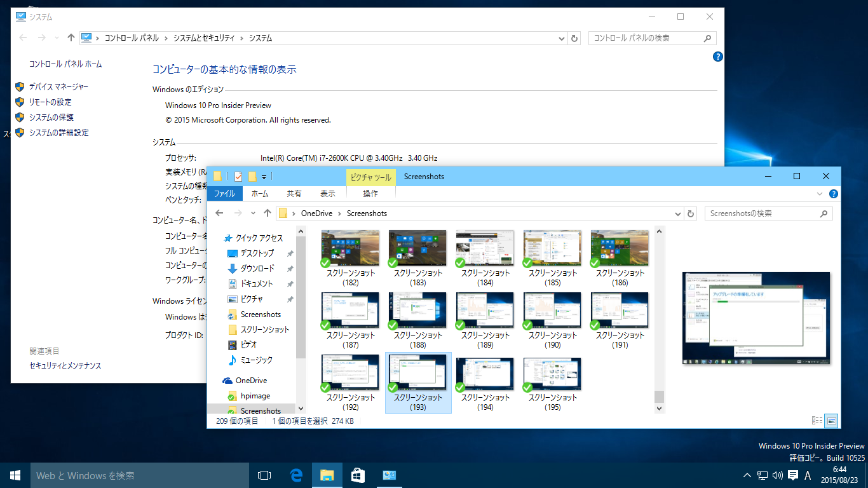Image resolution: width=868 pixels, height=488 pixels.
Task: Select screenshot (192) thumbnail
Action: (x=350, y=383)
